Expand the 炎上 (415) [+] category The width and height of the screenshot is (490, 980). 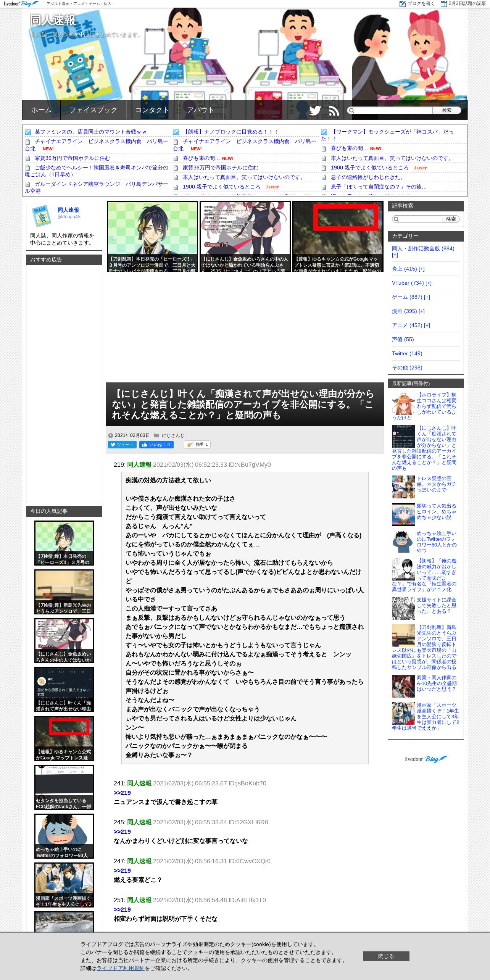point(422,269)
